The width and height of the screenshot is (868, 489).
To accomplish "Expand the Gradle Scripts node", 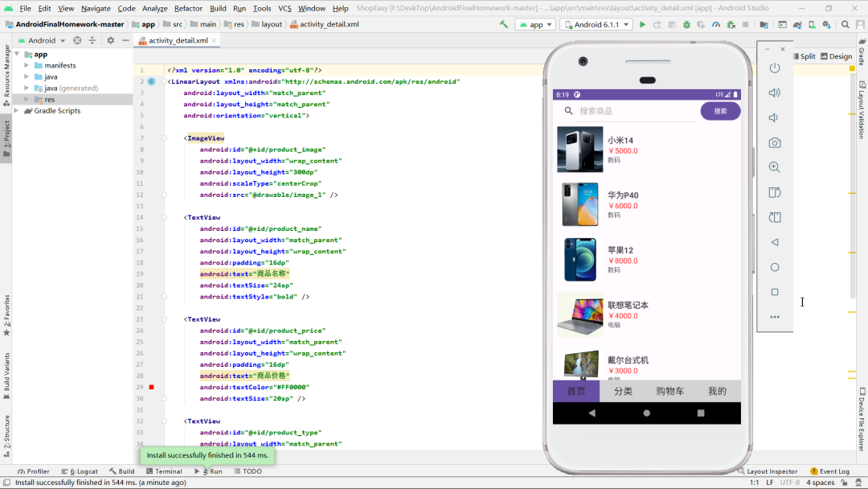I will [17, 111].
